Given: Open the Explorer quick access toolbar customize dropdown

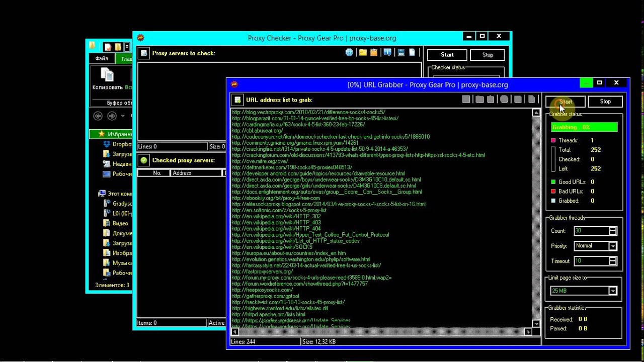Looking at the screenshot, I should click(127, 47).
